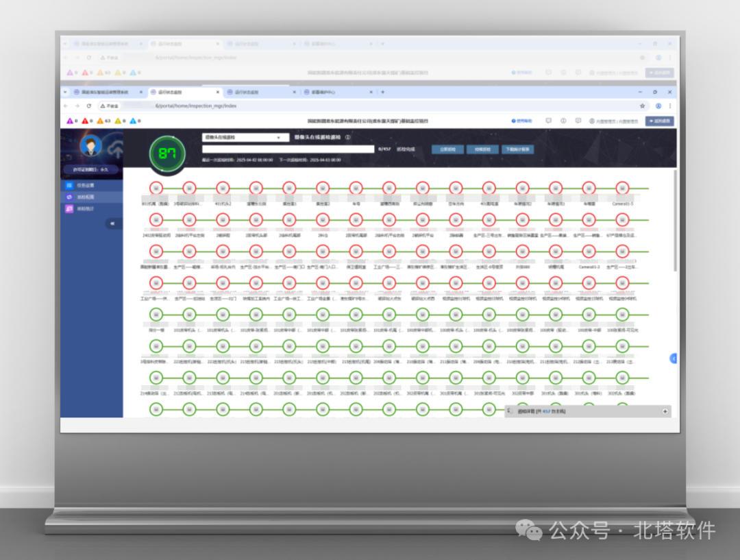Open the 内置管理员 user menu
The image size is (740, 560).
click(x=613, y=121)
